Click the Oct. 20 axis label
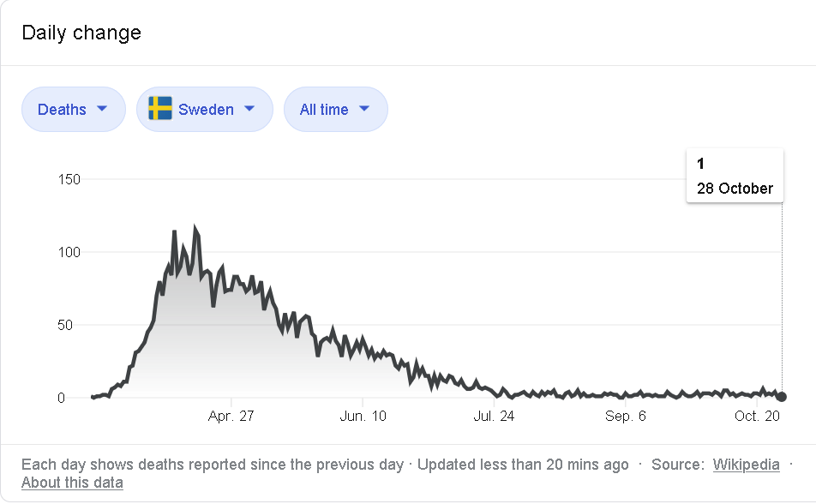Screen dimensions: 816x504 [757, 416]
